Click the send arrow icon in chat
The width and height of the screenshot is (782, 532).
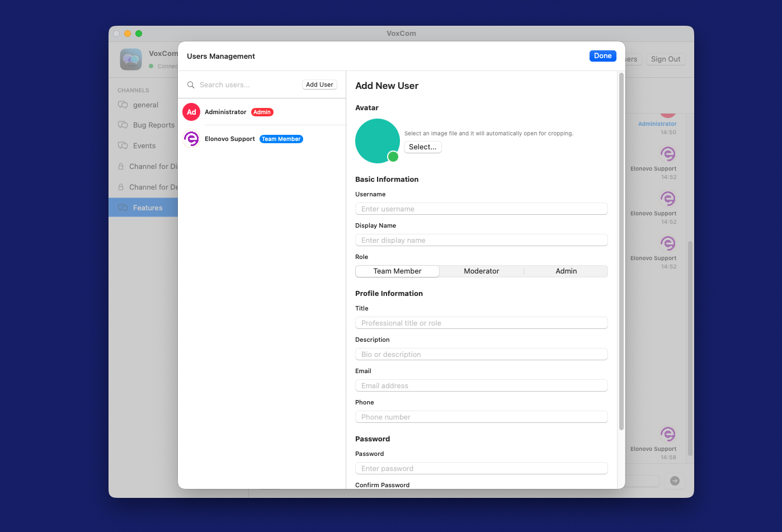pyautogui.click(x=675, y=481)
